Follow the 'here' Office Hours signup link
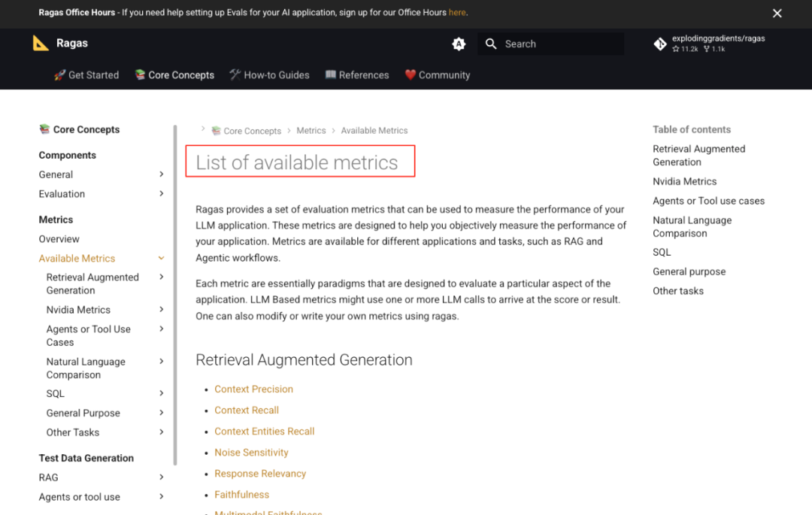Screen dimensions: 812x515 [x=457, y=13]
